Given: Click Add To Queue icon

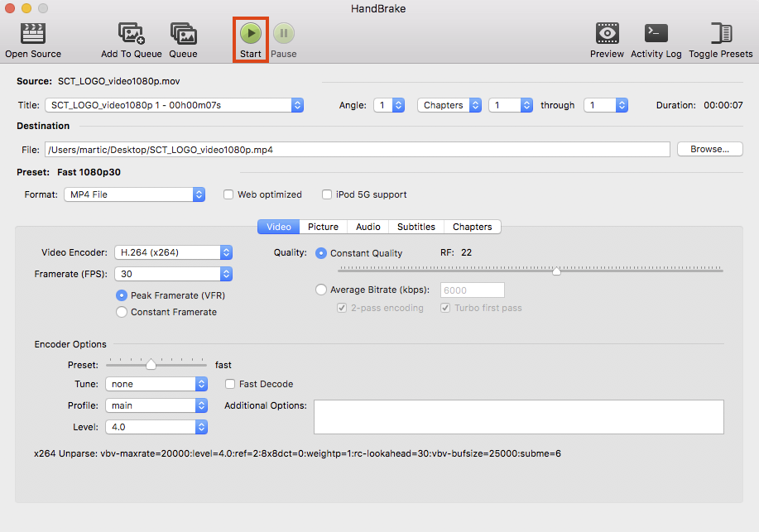Looking at the screenshot, I should pos(131,33).
